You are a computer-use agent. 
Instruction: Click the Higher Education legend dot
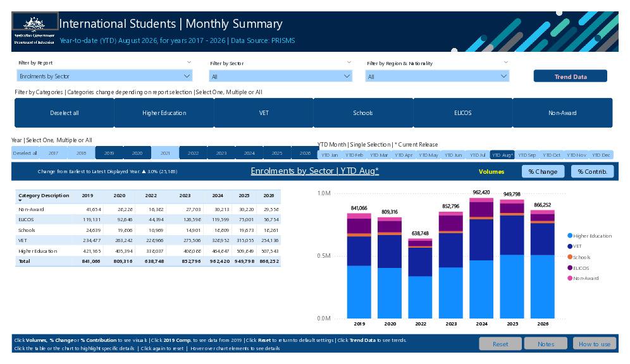[570, 236]
